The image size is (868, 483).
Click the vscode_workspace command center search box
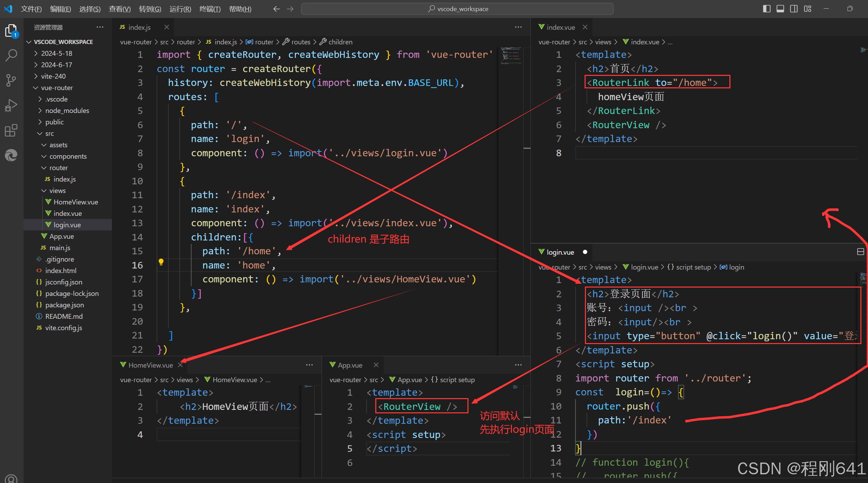click(x=457, y=9)
